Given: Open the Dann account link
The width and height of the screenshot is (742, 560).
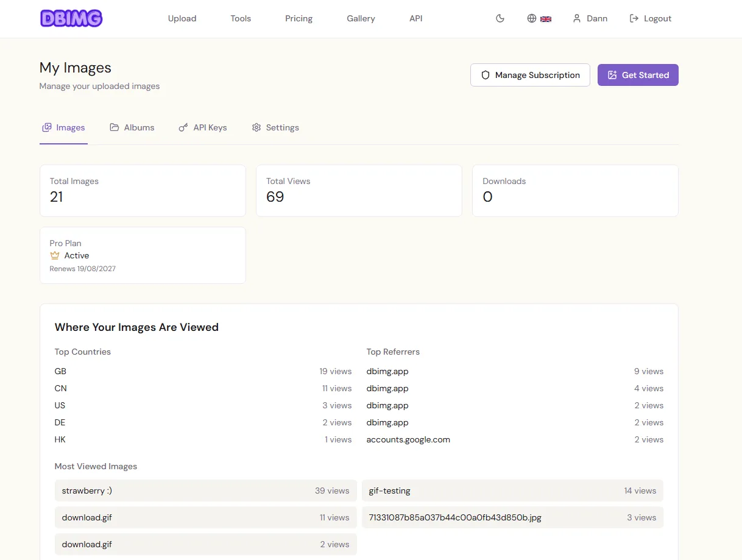Looking at the screenshot, I should (590, 18).
